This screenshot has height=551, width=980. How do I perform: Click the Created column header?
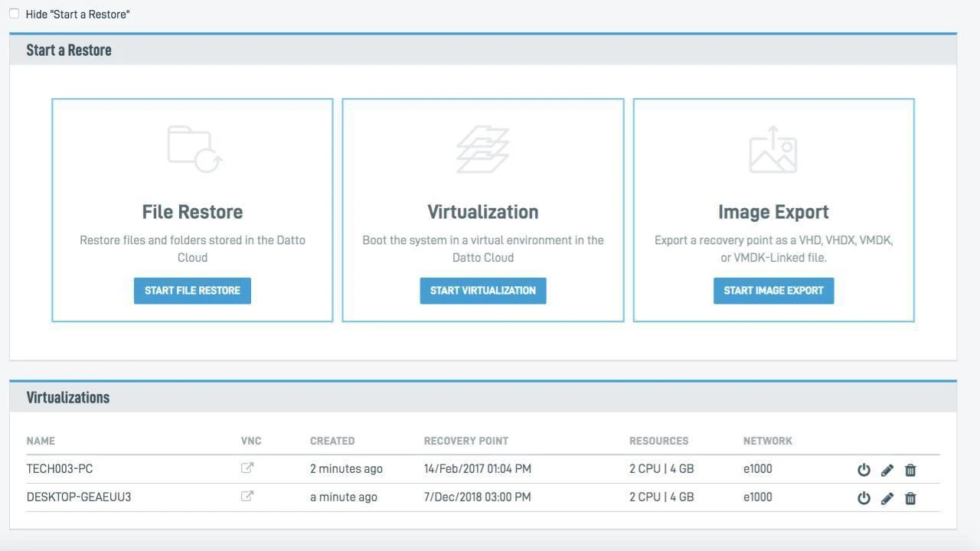332,441
